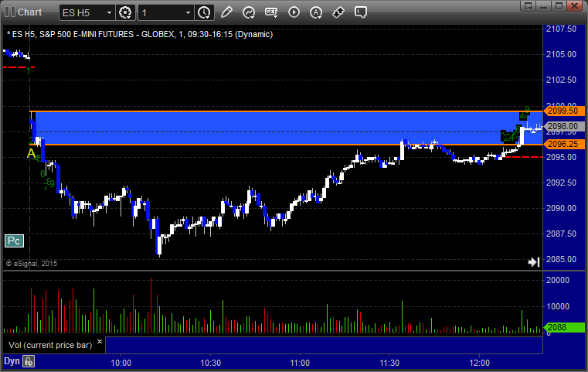
Task: Click the Dyn time scale label
Action: pos(12,361)
